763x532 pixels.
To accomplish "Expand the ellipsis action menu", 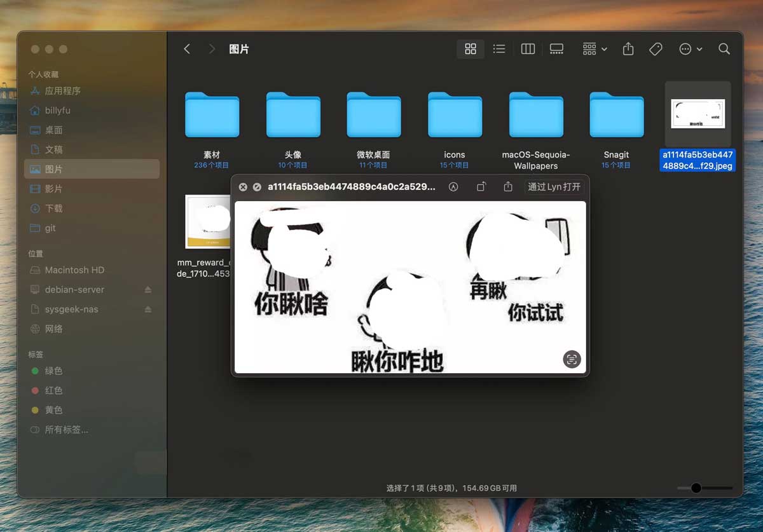I will (x=690, y=49).
